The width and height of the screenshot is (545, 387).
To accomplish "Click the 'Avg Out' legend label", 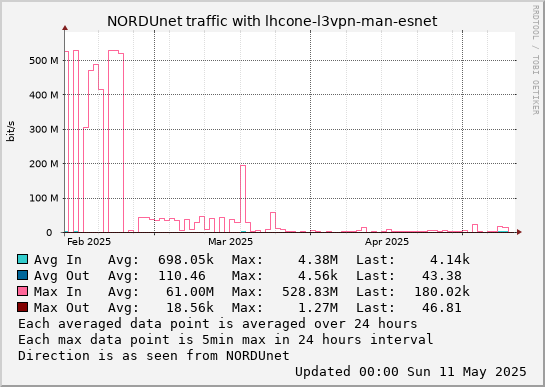I will [x=62, y=276].
